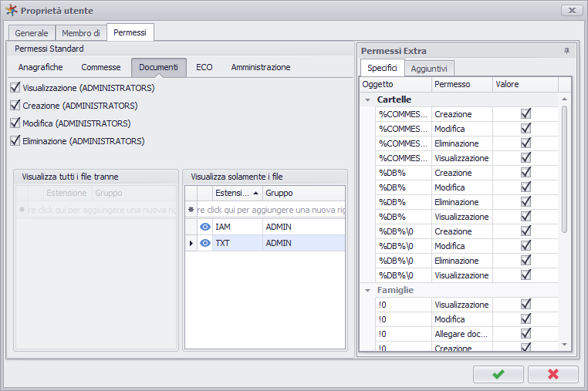Image resolution: width=588 pixels, height=391 pixels.
Task: Open the Generale tab
Action: (x=32, y=33)
